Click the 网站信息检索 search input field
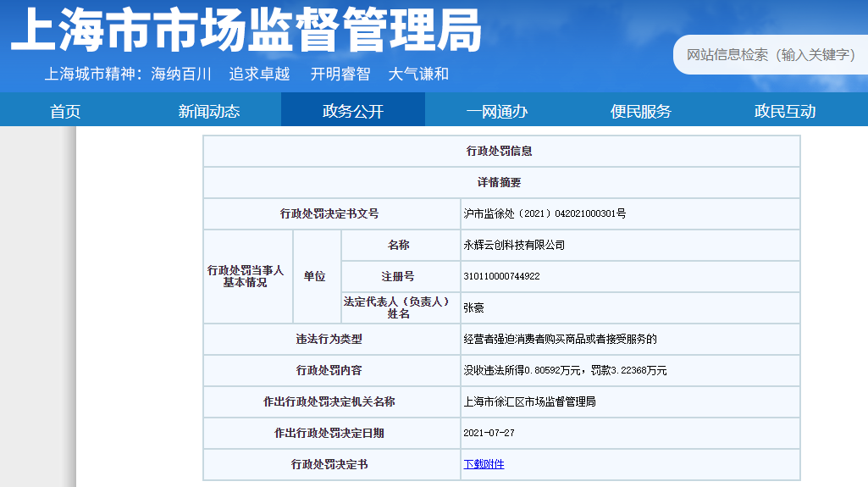 (771, 55)
